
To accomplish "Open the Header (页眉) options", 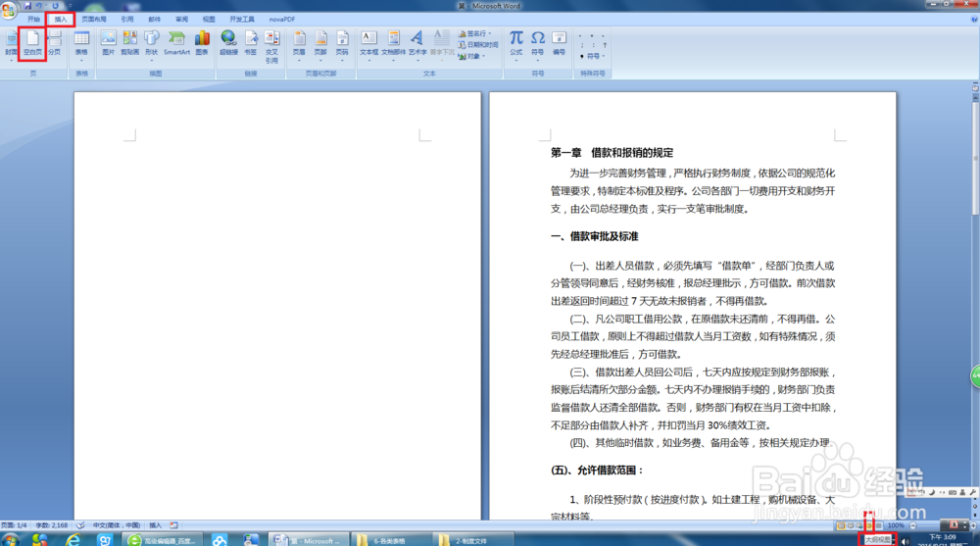I will (x=299, y=44).
